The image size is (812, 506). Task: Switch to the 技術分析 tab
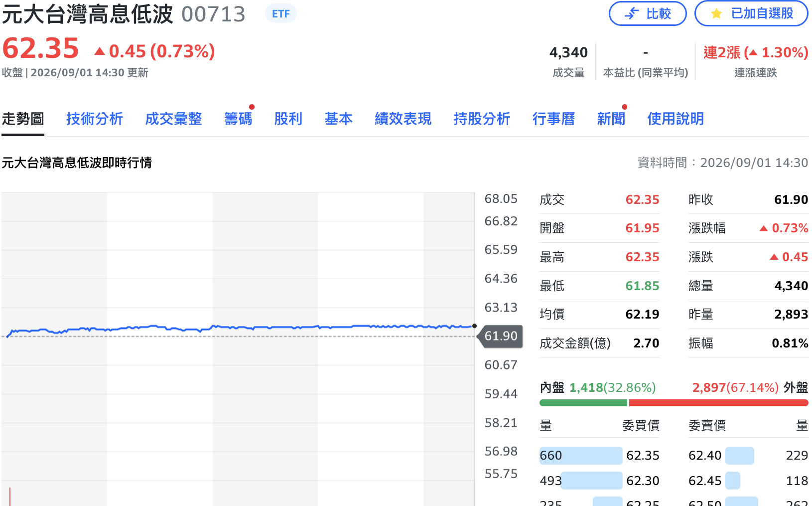pos(95,119)
